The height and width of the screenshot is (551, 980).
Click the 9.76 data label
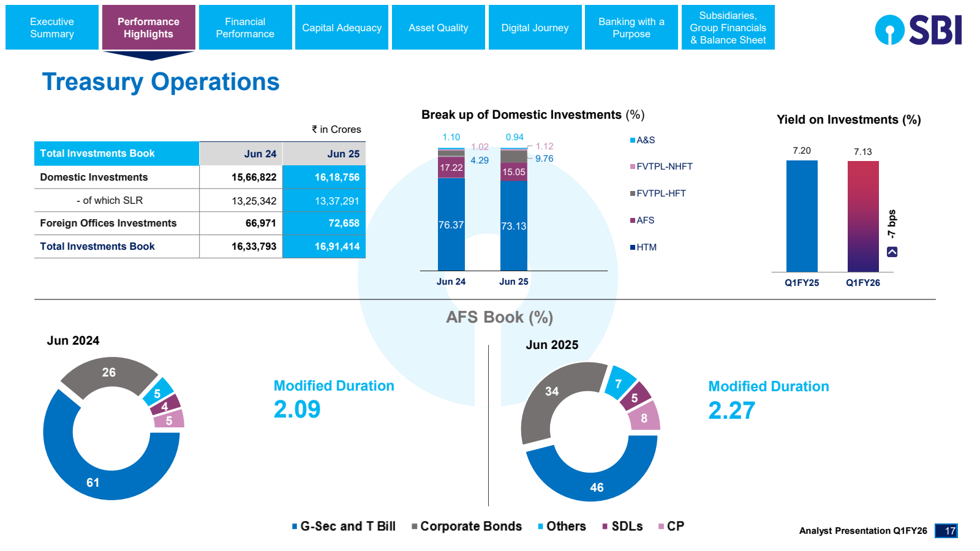tap(545, 159)
